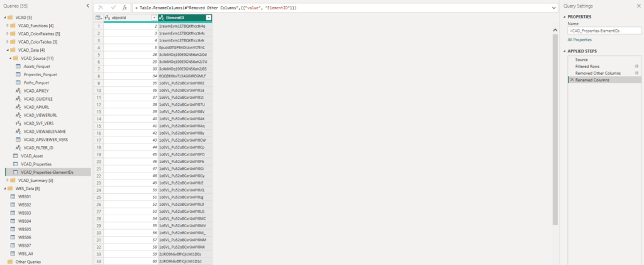Open ElementID column filter dropdown
Image resolution: width=644 pixels, height=265 pixels.
[x=208, y=18]
